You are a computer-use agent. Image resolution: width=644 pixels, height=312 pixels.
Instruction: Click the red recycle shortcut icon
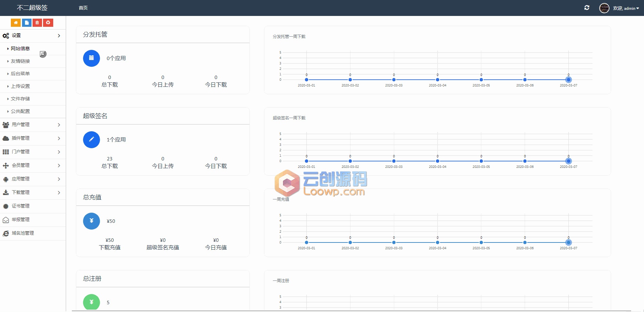tap(48, 23)
